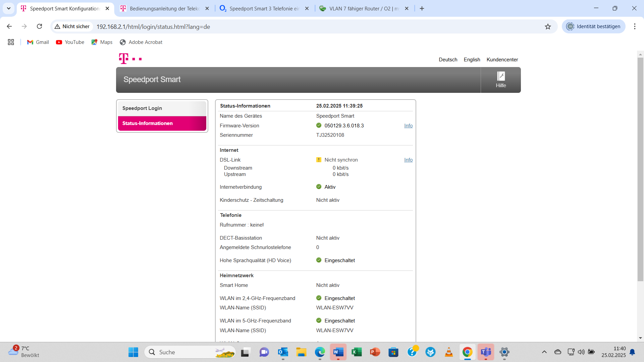Close the Bedienungsanleitung der Telekom tab
This screenshot has height=362, width=644.
[207, 9]
